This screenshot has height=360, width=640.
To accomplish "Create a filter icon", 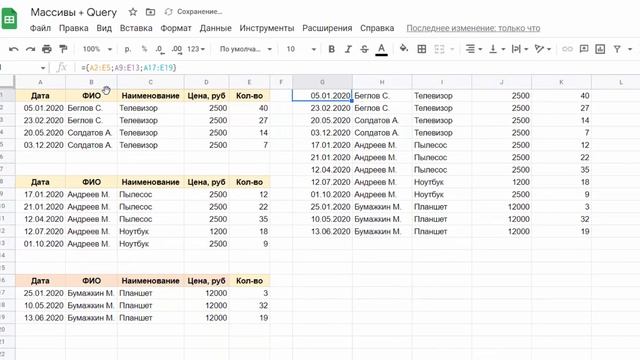I will (617, 49).
